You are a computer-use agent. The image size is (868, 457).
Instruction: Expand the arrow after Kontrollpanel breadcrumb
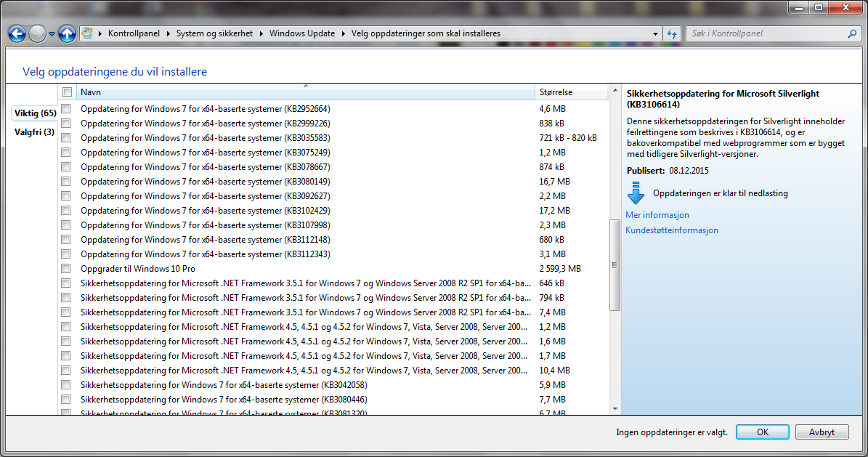click(x=168, y=34)
